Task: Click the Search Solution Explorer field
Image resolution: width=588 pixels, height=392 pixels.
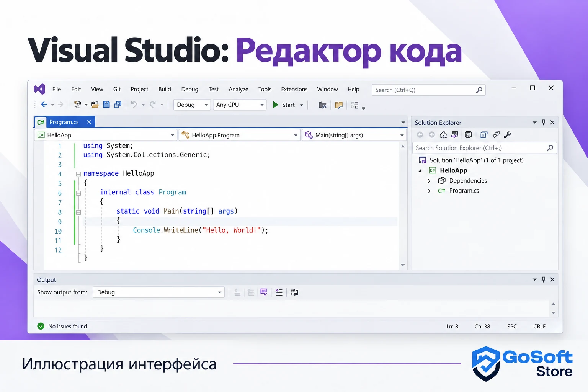Action: point(484,148)
